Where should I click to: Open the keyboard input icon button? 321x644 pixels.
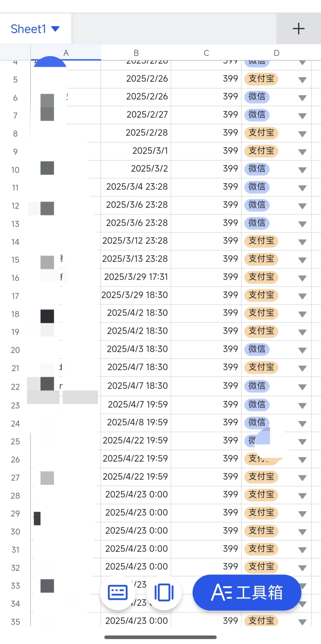[x=118, y=592]
